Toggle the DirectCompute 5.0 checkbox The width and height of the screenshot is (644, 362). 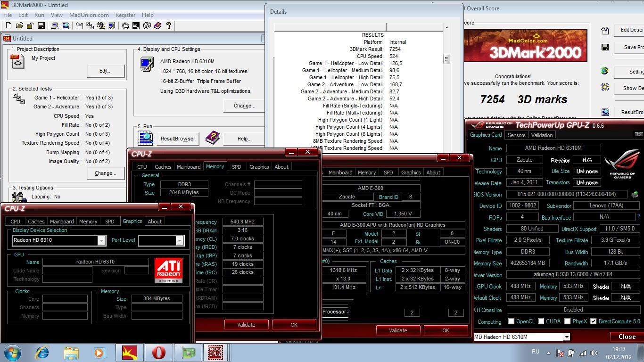click(594, 321)
